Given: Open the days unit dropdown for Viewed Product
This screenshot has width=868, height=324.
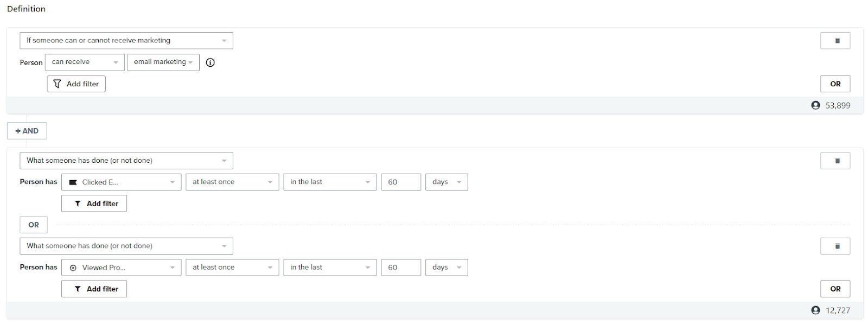Looking at the screenshot, I should click(x=446, y=268).
